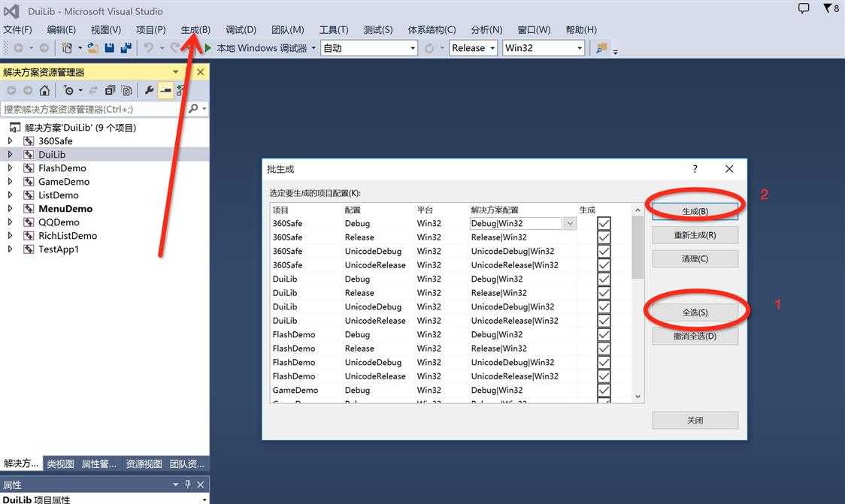Uncheck the FlashDemo UnicodeRelease build checkbox
The width and height of the screenshot is (845, 504).
pos(604,376)
